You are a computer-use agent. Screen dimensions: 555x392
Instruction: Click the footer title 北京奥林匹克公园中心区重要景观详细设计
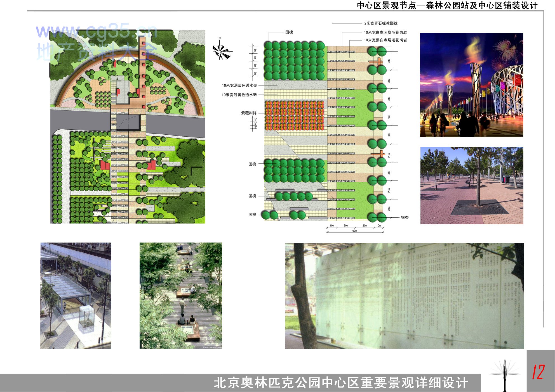(x=341, y=383)
